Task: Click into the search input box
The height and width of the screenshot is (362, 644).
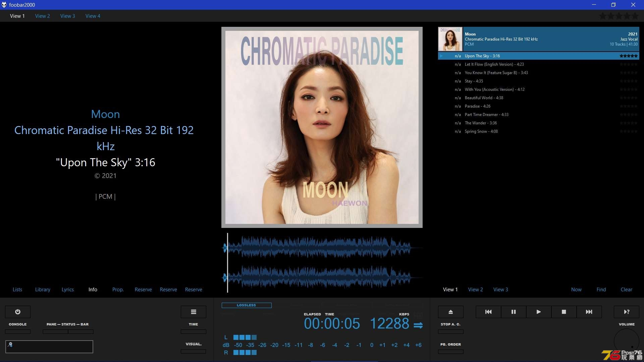Action: (x=49, y=347)
